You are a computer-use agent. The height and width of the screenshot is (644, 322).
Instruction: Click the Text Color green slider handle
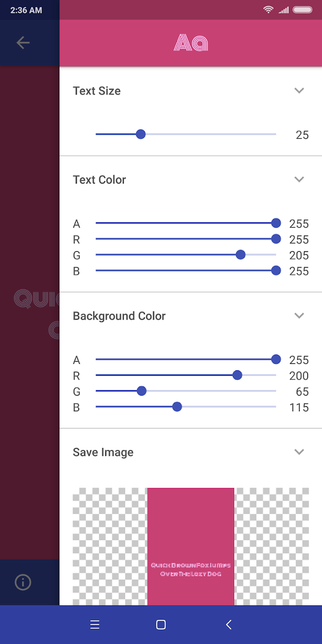pos(240,255)
